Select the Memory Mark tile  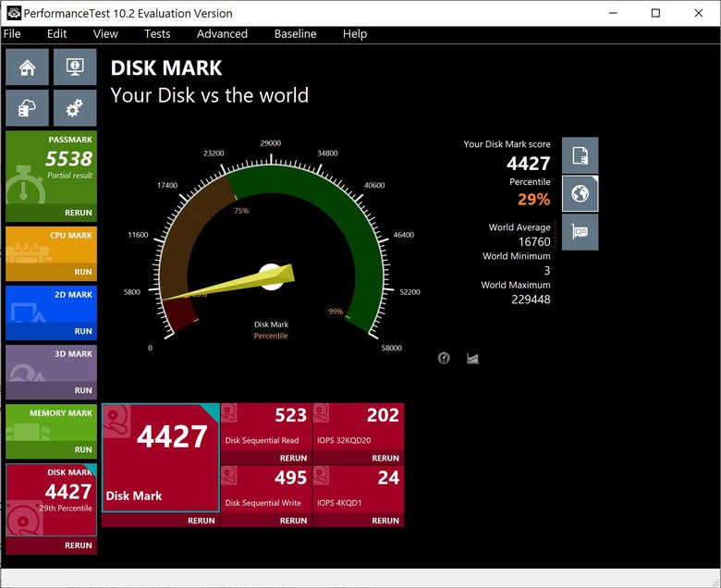point(51,423)
